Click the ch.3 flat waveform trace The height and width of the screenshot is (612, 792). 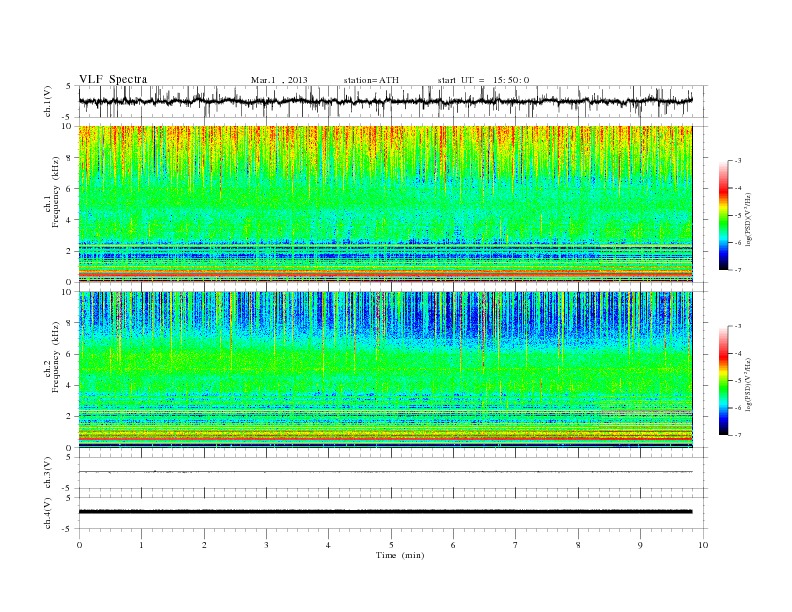[385, 472]
